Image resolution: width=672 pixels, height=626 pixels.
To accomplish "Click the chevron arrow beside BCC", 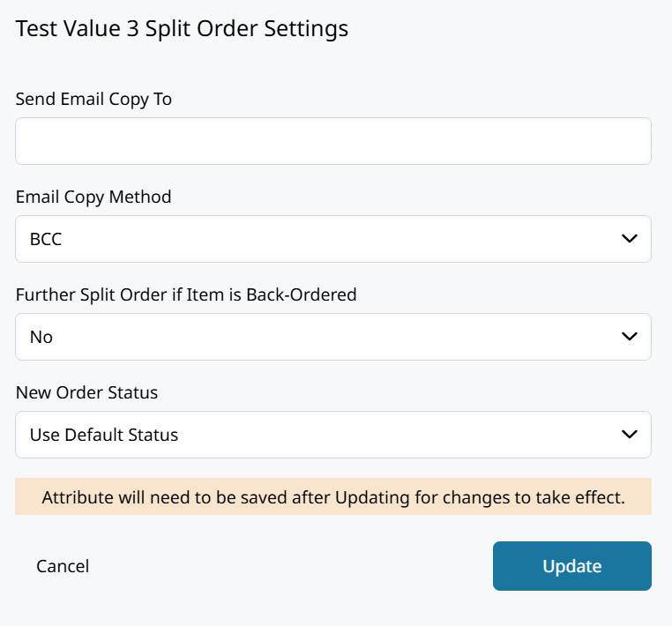I will click(629, 239).
